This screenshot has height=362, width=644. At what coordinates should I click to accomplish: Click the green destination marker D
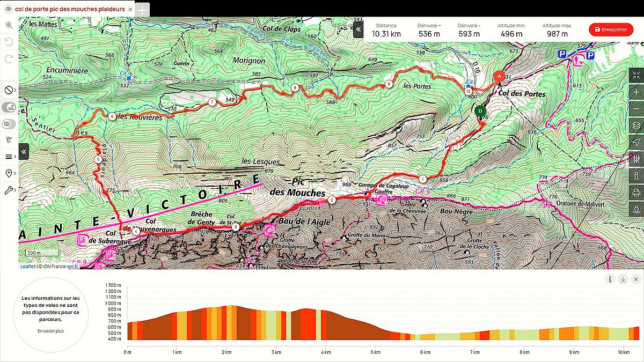(x=480, y=111)
